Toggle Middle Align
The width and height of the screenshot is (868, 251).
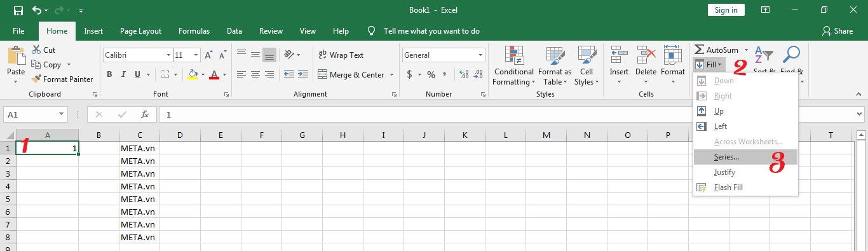[255, 55]
